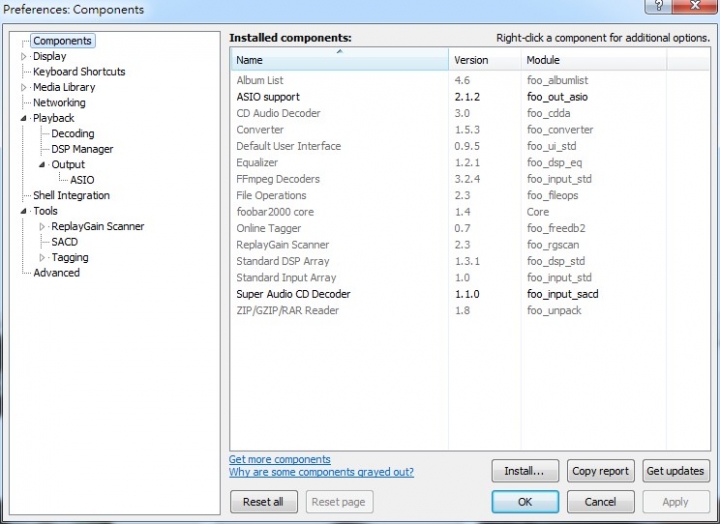Expand the Display tree node arrow
The height and width of the screenshot is (524, 720).
24,56
